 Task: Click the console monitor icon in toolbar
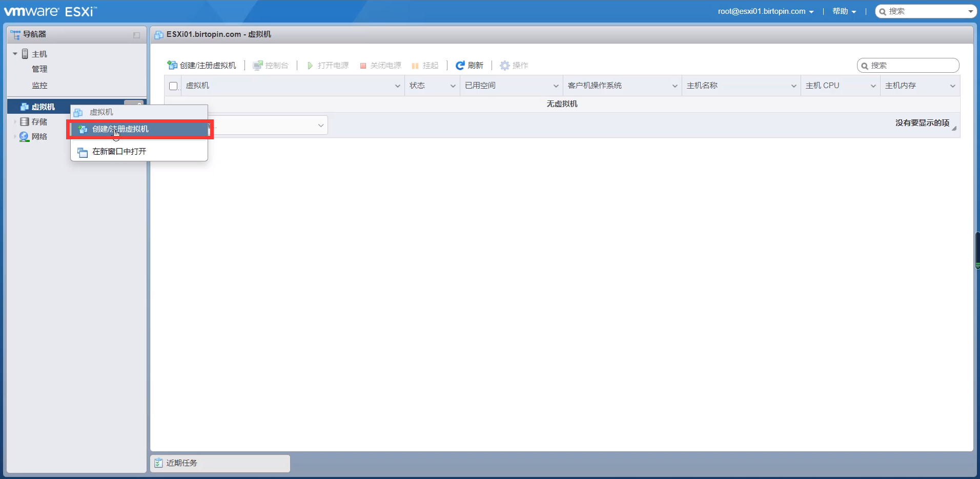[x=258, y=65]
